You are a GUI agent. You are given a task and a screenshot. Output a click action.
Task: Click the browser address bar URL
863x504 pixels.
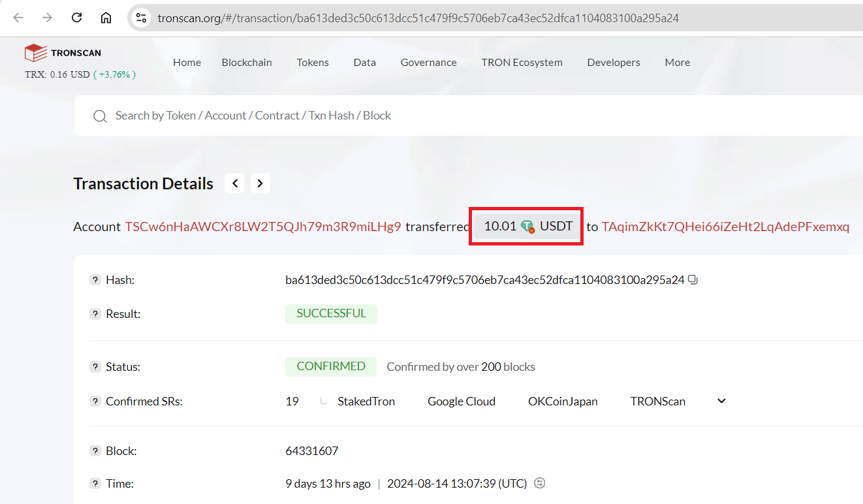(x=418, y=18)
